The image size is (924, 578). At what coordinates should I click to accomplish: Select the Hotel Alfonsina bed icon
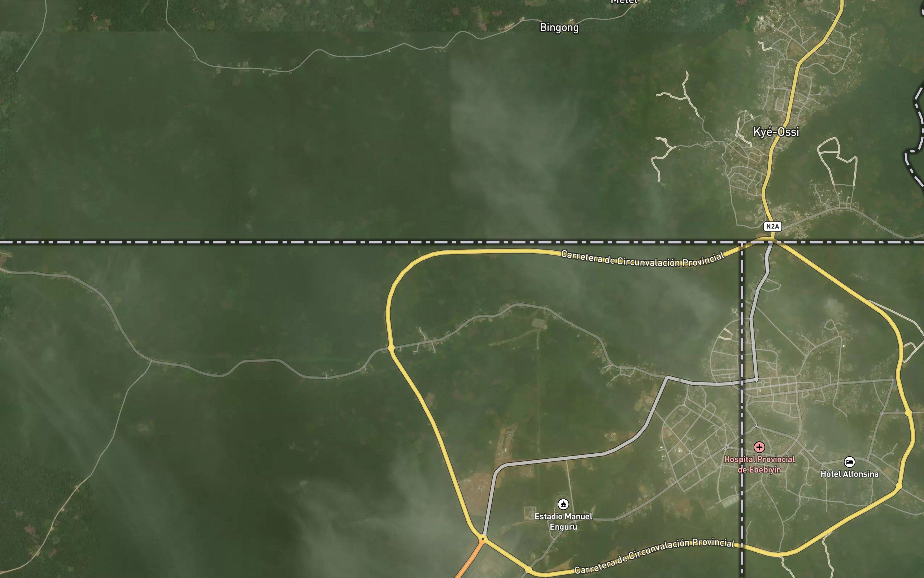coord(850,462)
